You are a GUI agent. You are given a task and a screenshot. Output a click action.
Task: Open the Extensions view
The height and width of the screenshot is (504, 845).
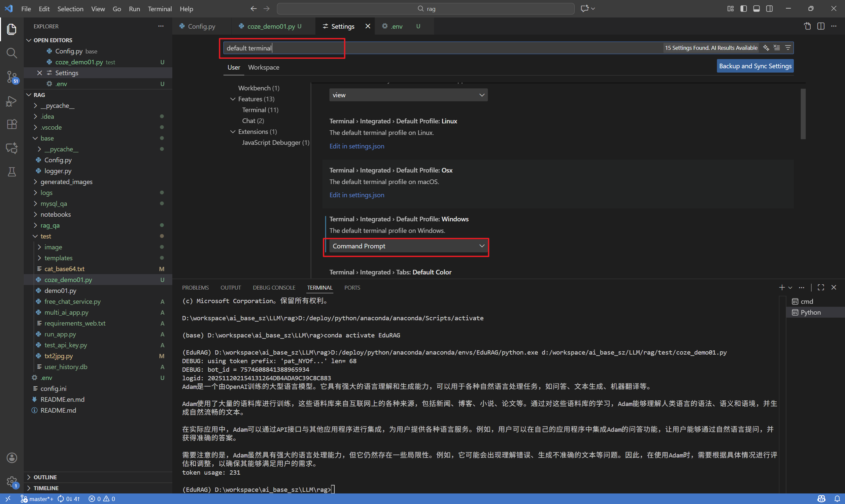(x=12, y=124)
